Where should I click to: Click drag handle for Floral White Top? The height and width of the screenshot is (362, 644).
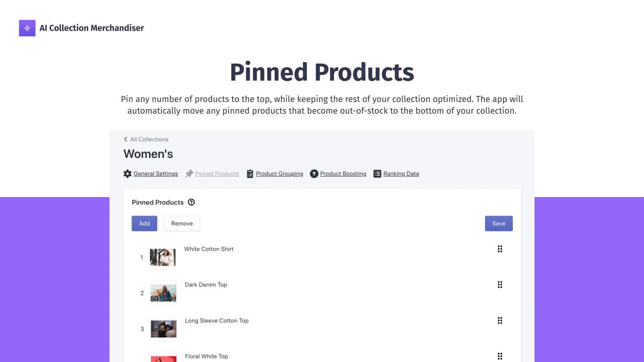pyautogui.click(x=500, y=356)
